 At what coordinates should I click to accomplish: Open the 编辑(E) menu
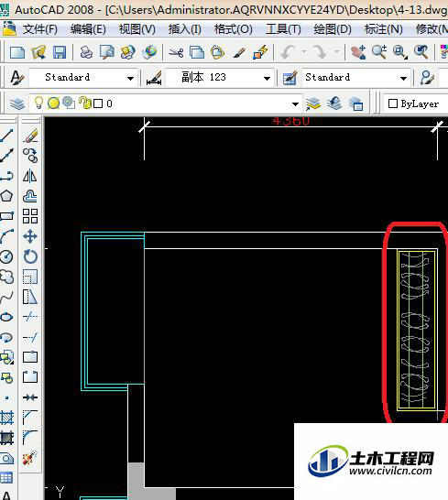pos(88,29)
